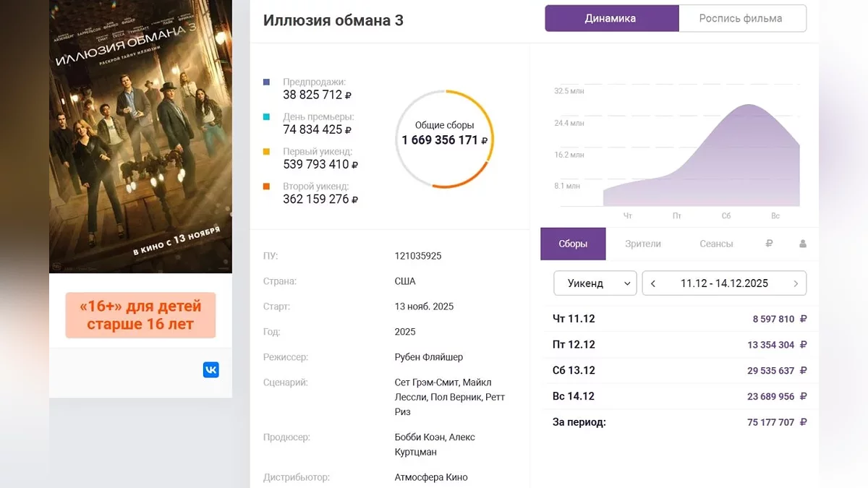This screenshot has height=488, width=868.
Task: Go to previous date range arrow
Action: coord(653,283)
